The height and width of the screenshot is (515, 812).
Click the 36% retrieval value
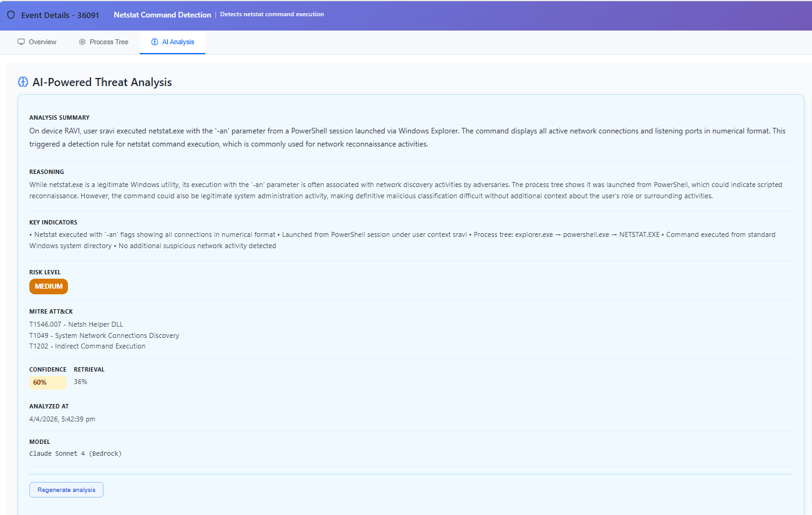tap(80, 382)
